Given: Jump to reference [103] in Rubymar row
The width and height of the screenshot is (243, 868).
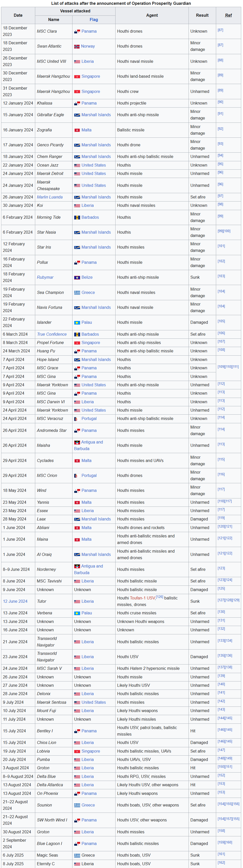Looking at the screenshot, I should [221, 276].
